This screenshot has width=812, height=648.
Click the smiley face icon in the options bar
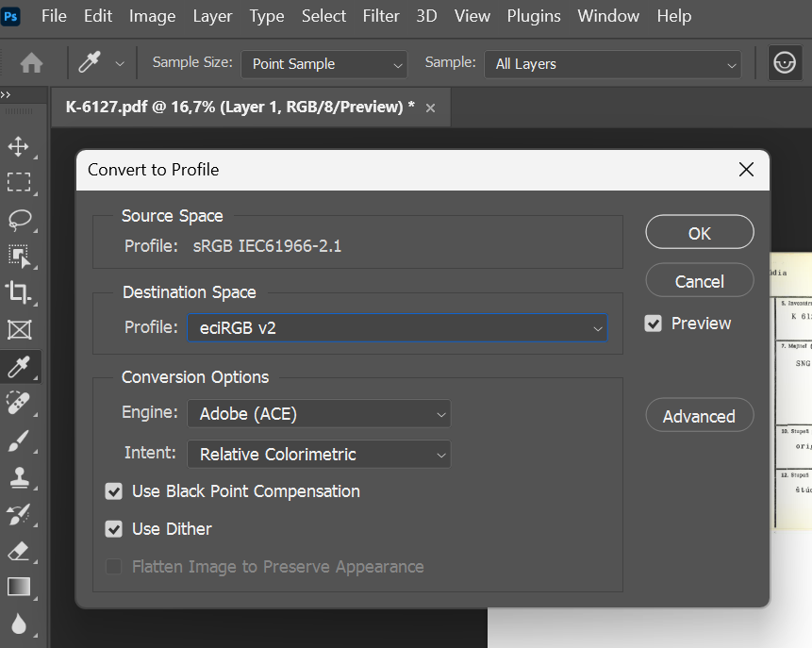(x=785, y=63)
